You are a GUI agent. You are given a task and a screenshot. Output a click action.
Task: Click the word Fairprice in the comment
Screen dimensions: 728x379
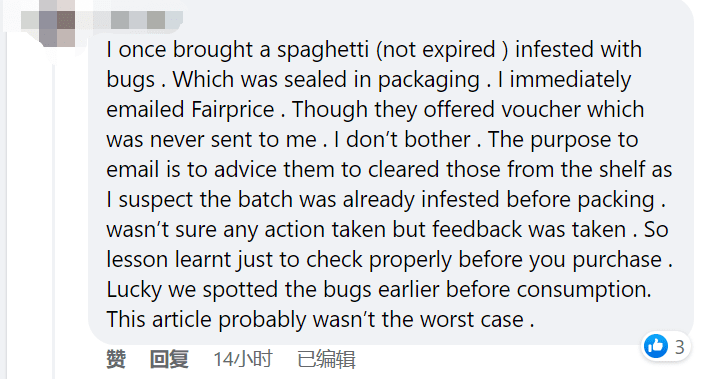click(233, 110)
